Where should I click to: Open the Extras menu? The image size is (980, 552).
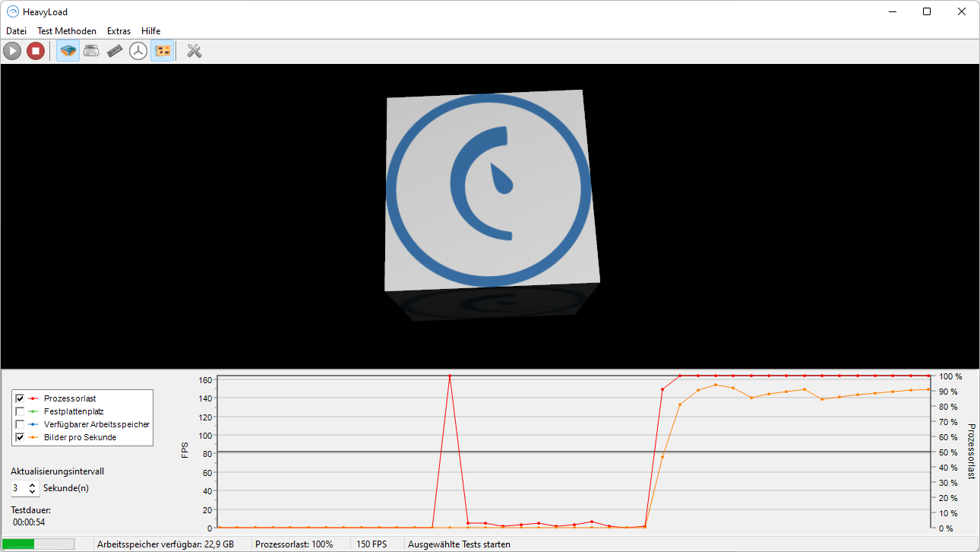click(119, 31)
